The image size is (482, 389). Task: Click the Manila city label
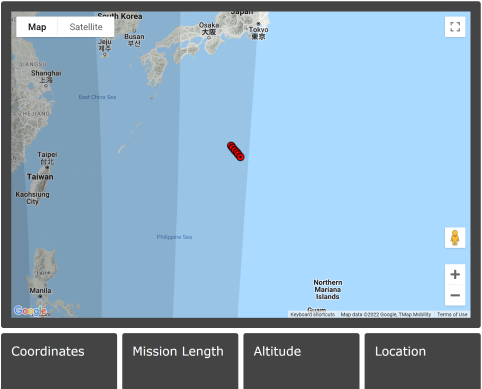[40, 291]
